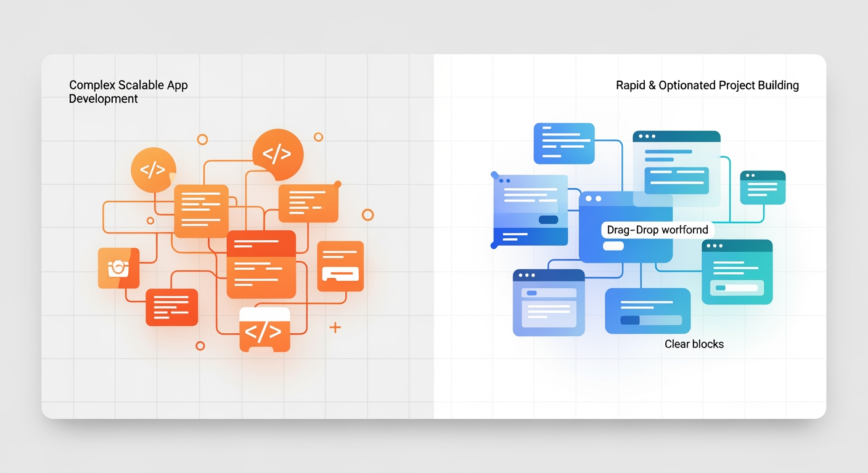
Task: Toggle the white pill in center blue window
Action: (613, 246)
